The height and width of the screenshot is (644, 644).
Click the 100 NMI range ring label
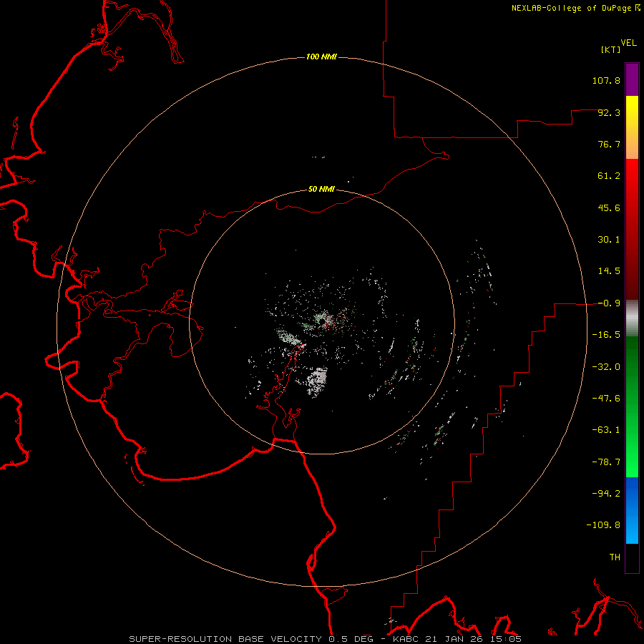click(321, 57)
